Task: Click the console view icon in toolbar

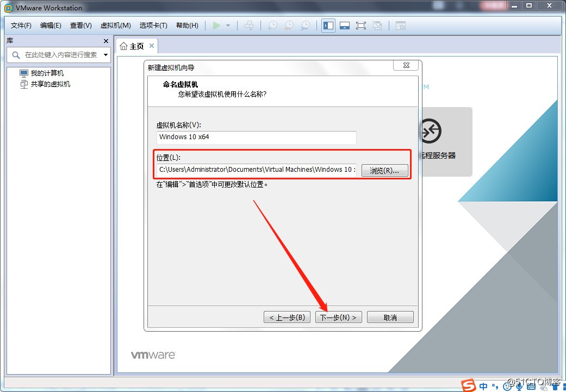Action: (401, 26)
